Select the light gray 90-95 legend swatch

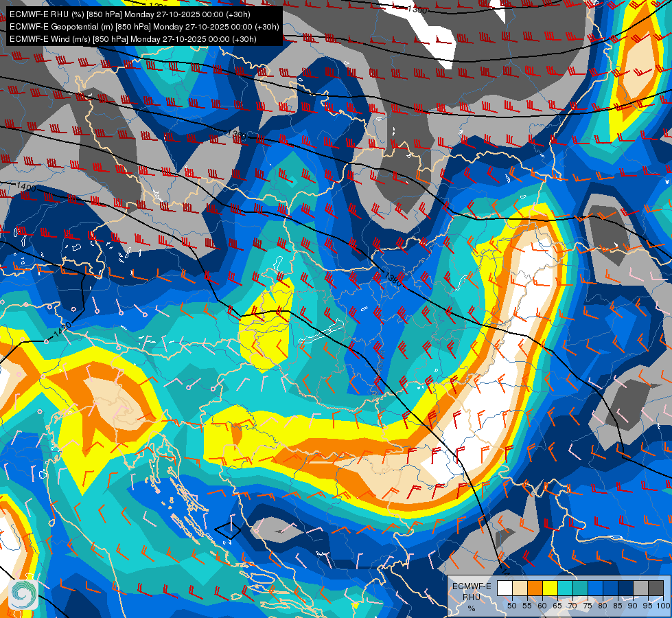(641, 588)
